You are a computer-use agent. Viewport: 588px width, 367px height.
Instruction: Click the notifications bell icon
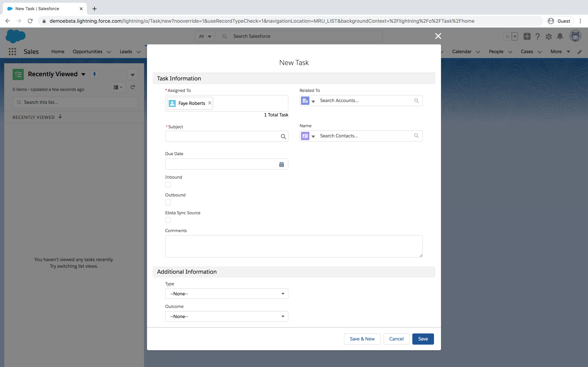[560, 36]
